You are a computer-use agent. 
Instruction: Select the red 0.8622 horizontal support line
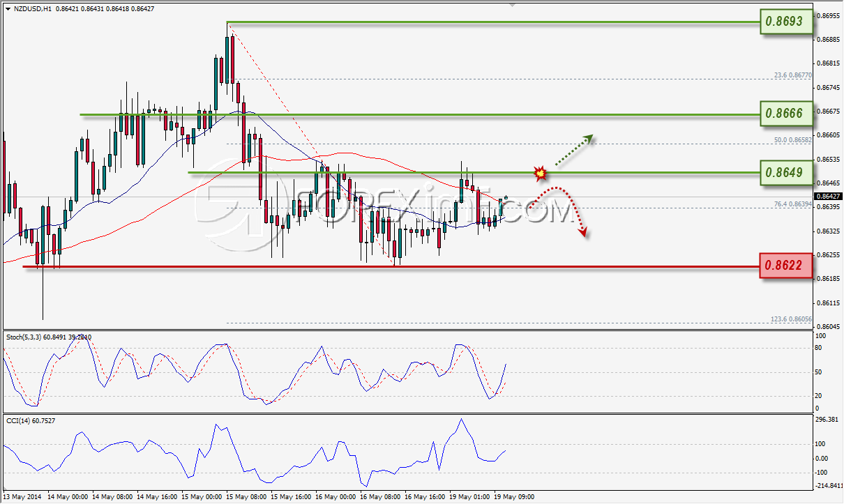tap(391, 266)
